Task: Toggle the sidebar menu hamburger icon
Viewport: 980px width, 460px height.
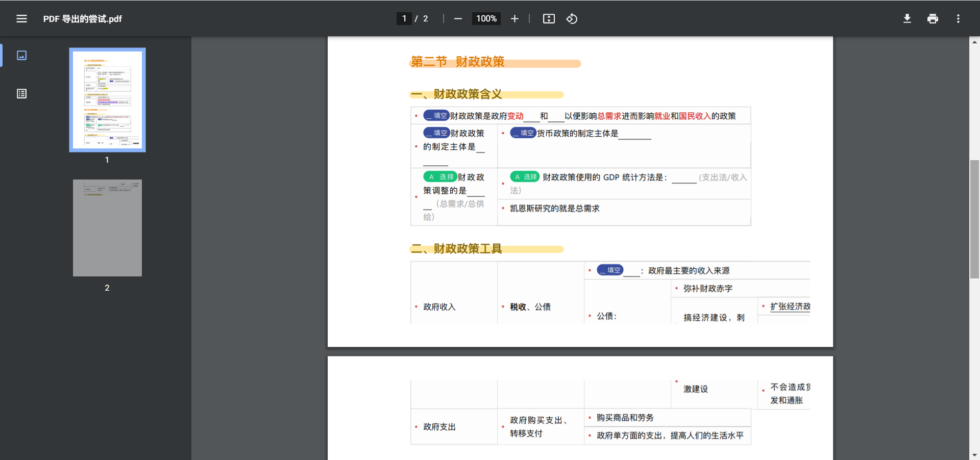Action: click(21, 19)
